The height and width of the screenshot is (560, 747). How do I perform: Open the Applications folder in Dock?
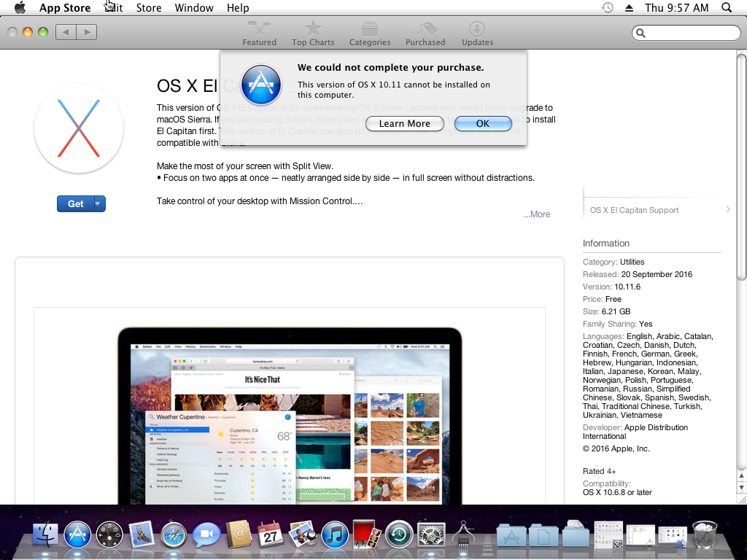(511, 534)
